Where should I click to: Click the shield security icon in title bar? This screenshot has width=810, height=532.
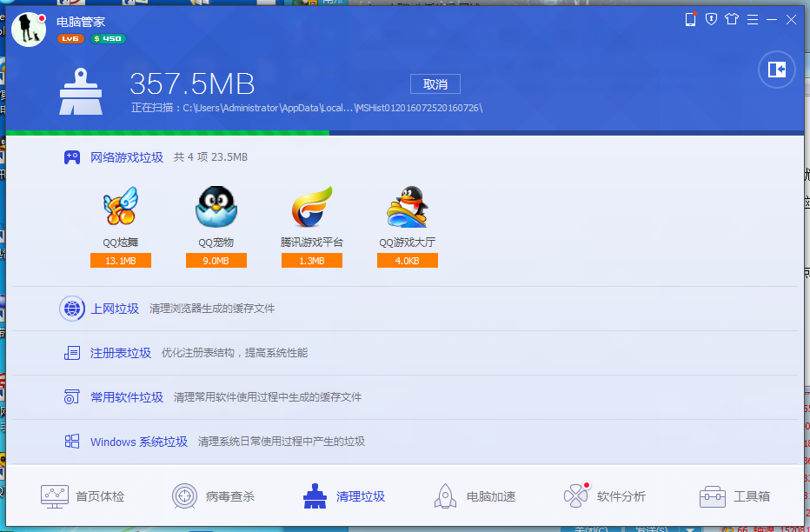click(x=711, y=20)
